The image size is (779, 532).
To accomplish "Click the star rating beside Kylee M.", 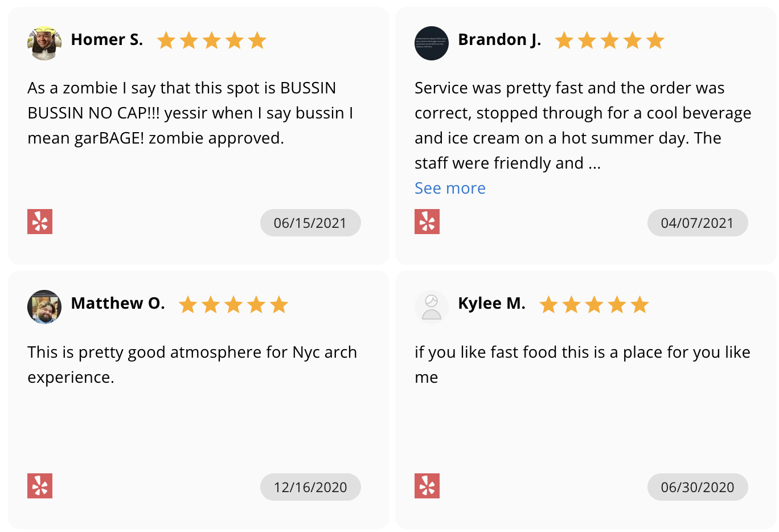I will [594, 305].
